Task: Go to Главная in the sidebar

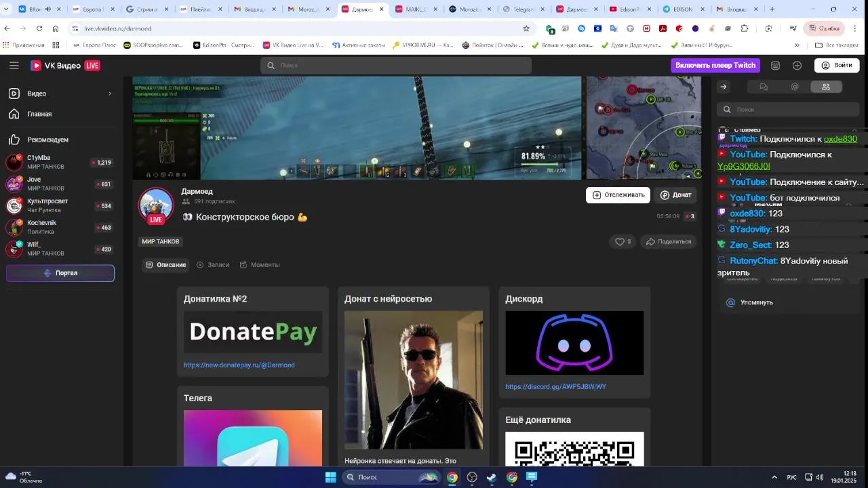Action: pos(39,114)
